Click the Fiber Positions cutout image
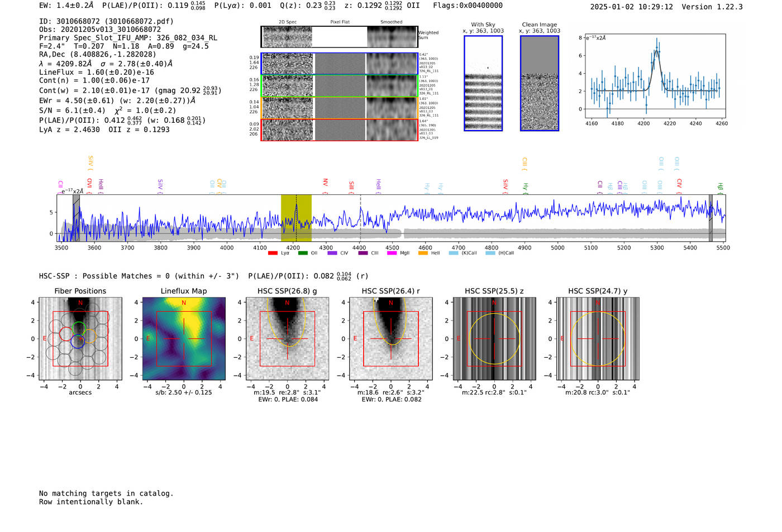This screenshot has height=532, width=782. tap(80, 339)
